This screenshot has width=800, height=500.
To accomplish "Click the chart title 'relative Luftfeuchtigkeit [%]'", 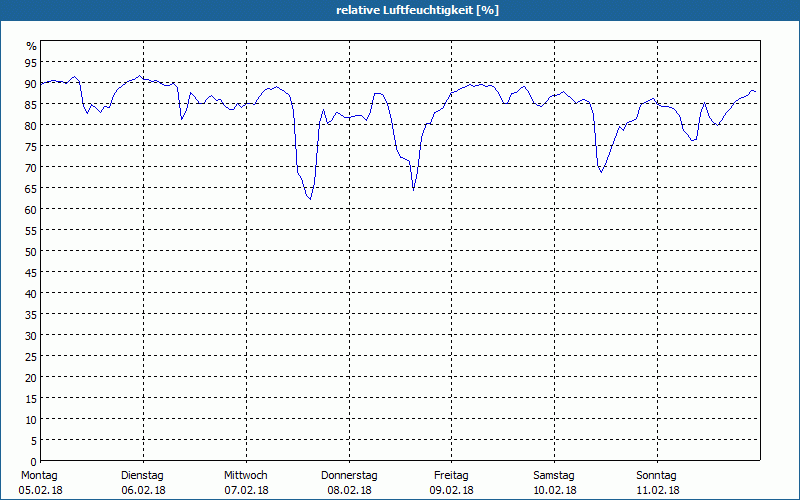I will point(417,10).
